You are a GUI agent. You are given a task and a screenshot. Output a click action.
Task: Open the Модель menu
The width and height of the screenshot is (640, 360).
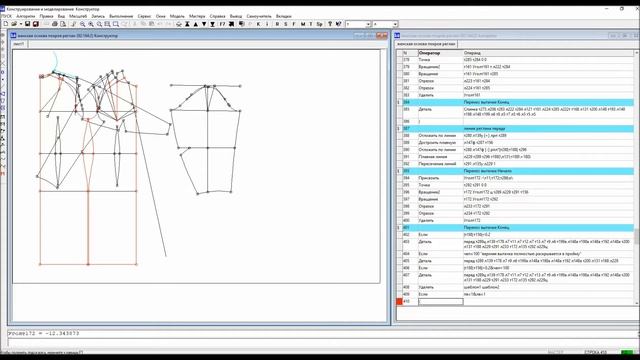[x=177, y=16]
